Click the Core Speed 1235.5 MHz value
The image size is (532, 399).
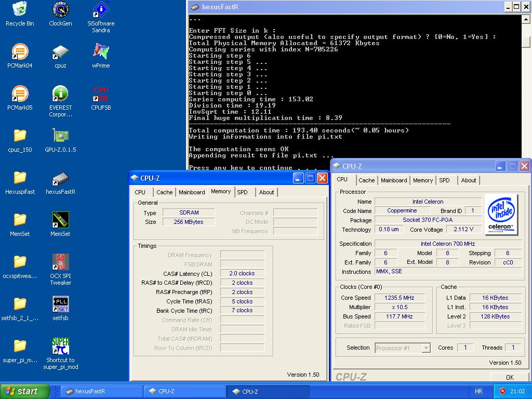click(x=400, y=298)
